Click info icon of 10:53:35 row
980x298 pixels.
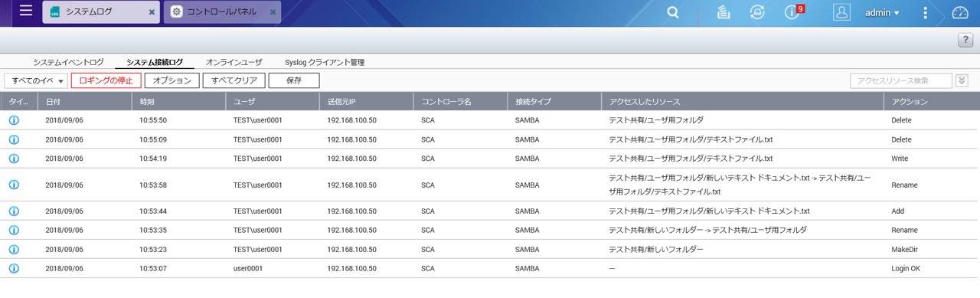(x=14, y=230)
